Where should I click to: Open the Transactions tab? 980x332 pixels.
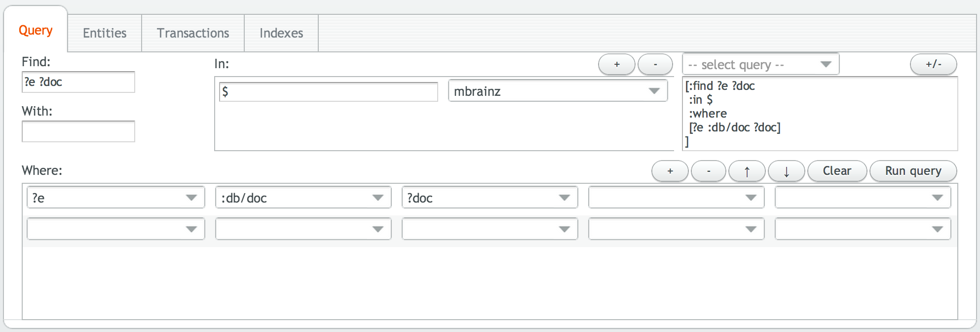(x=193, y=33)
